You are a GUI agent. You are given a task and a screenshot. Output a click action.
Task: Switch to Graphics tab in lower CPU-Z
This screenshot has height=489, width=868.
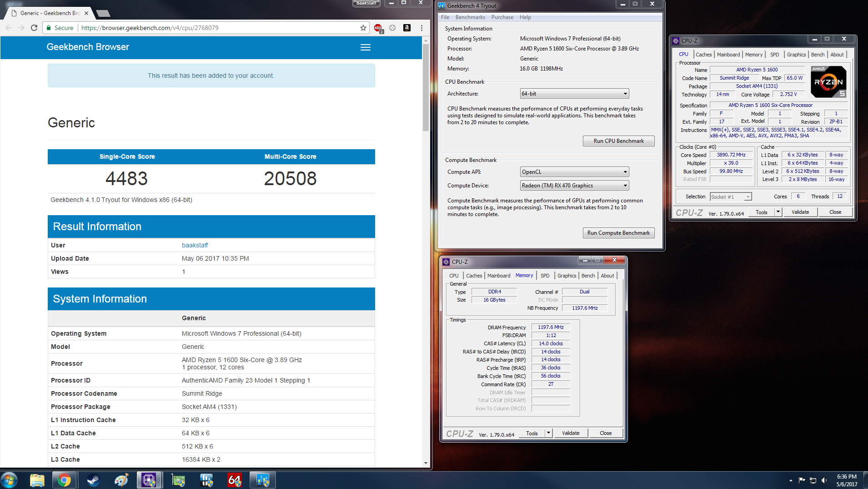[567, 276]
